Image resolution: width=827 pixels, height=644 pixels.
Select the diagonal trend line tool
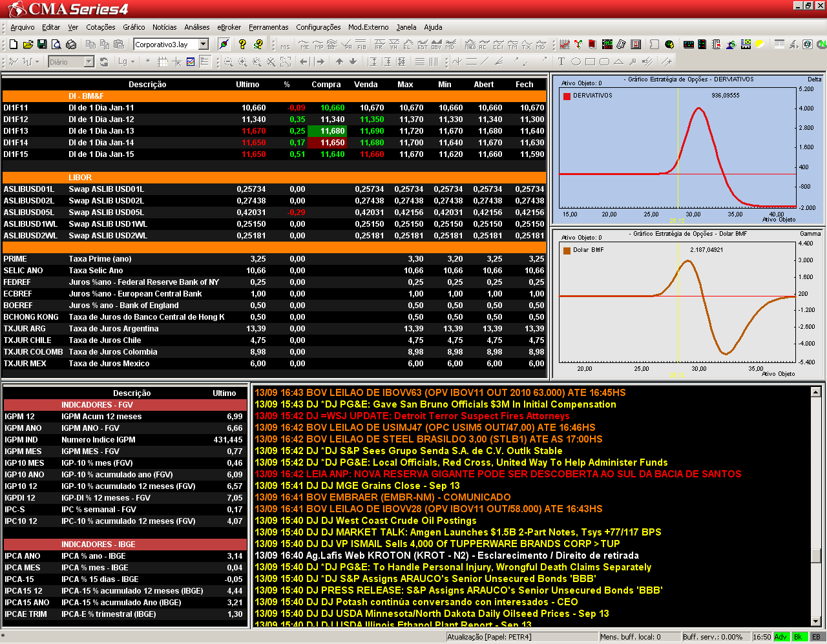click(485, 62)
